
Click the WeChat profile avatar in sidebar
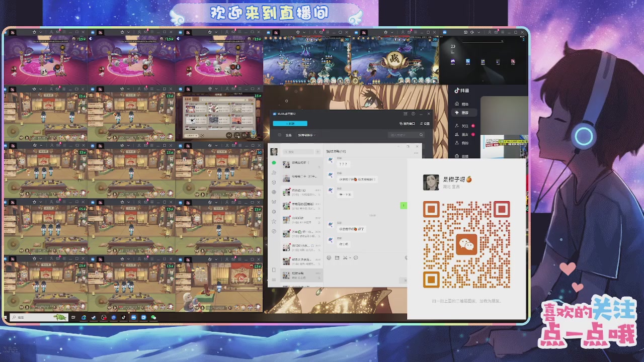point(274,152)
